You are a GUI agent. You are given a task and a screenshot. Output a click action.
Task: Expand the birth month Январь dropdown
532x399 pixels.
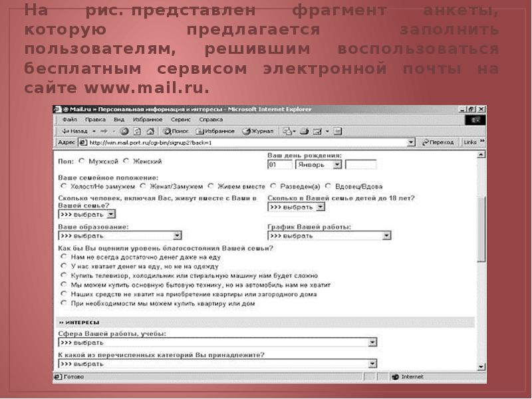pos(337,164)
